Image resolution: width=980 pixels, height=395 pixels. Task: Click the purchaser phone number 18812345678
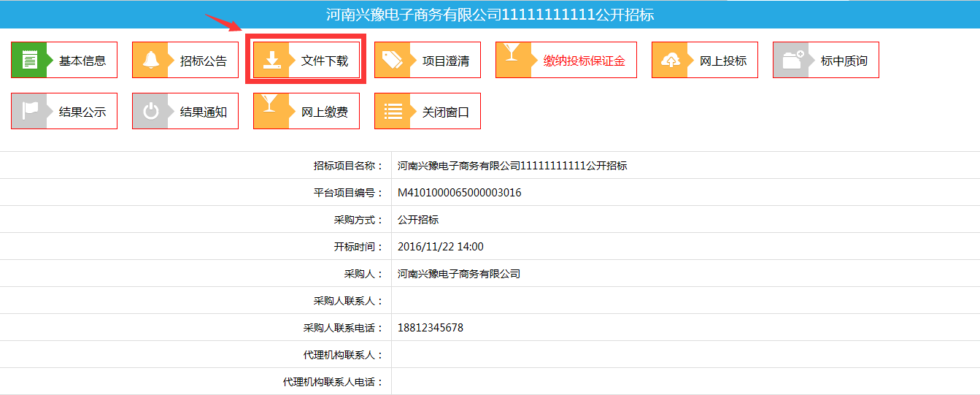coord(430,328)
